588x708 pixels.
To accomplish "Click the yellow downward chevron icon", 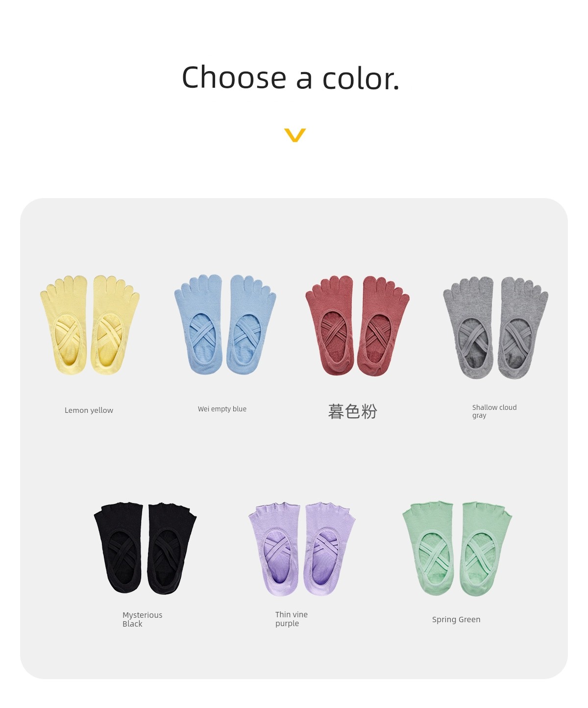I will (x=295, y=135).
